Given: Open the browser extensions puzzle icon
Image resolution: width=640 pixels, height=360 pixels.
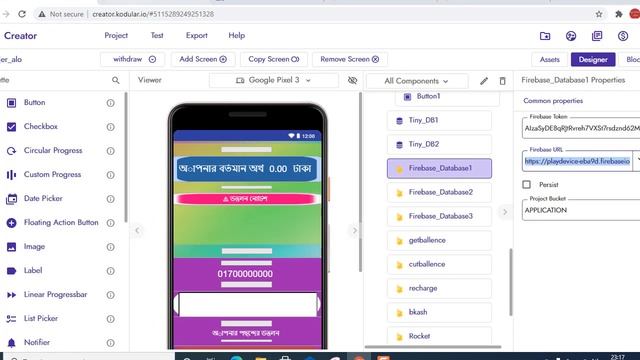Looking at the screenshot, I should point(619,14).
